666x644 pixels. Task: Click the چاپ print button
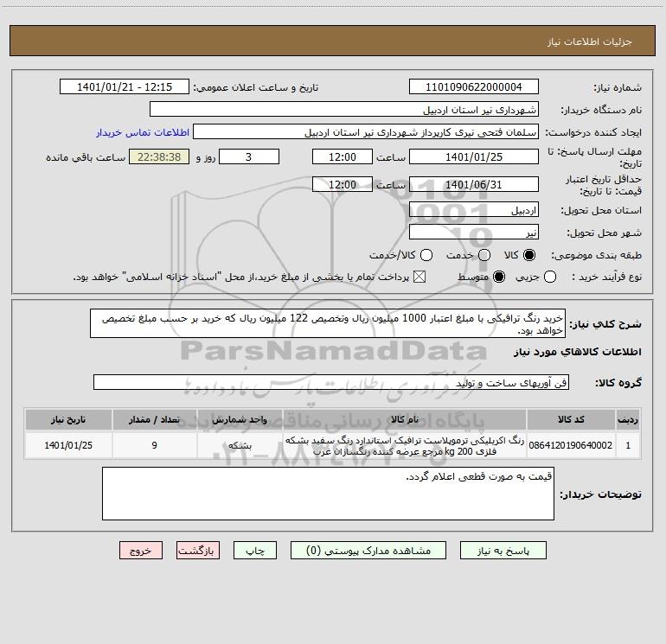pyautogui.click(x=255, y=551)
